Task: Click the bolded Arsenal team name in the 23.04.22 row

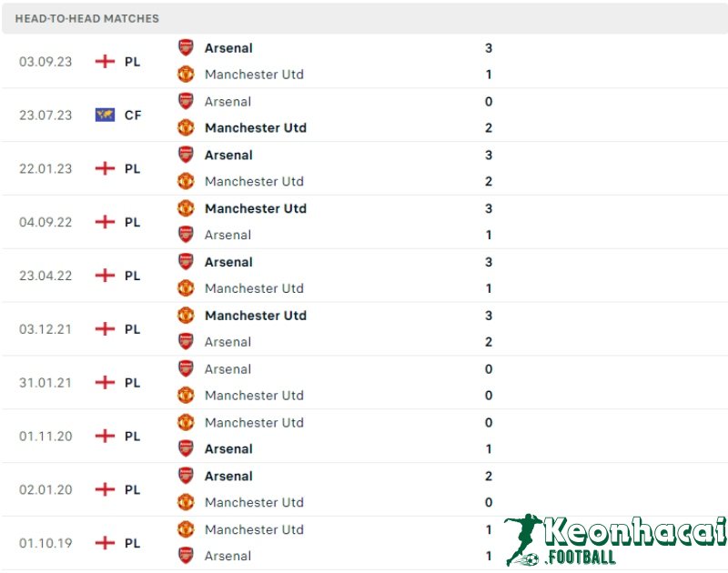Action: pos(227,262)
